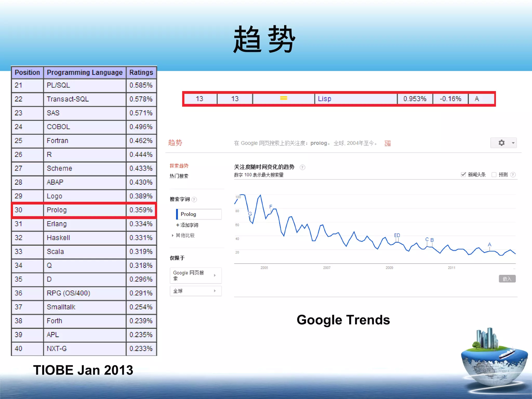This screenshot has height=399, width=532.
Task: Click the NXT-G table cell
Action: (85, 349)
